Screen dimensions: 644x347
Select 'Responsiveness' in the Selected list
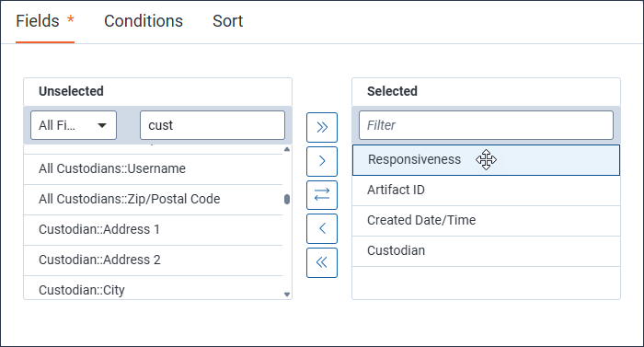(x=486, y=160)
